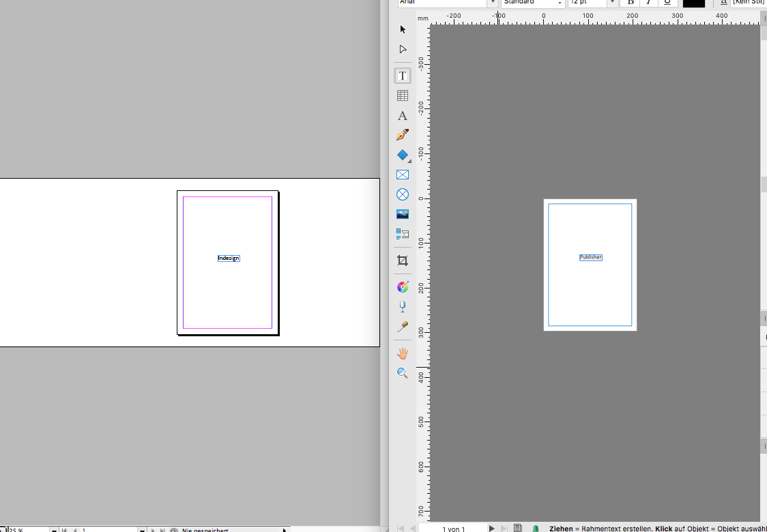Click the '1 von 1' page field
The height and width of the screenshot is (532, 767).
tap(454, 529)
